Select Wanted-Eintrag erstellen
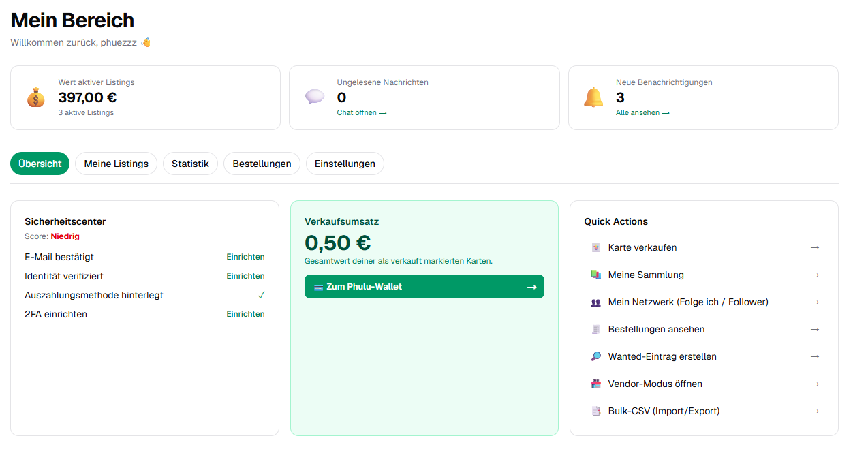868x466 pixels. 704,356
